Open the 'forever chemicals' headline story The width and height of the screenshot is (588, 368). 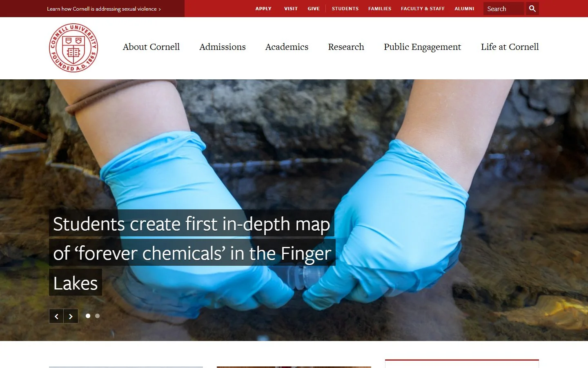pos(192,253)
